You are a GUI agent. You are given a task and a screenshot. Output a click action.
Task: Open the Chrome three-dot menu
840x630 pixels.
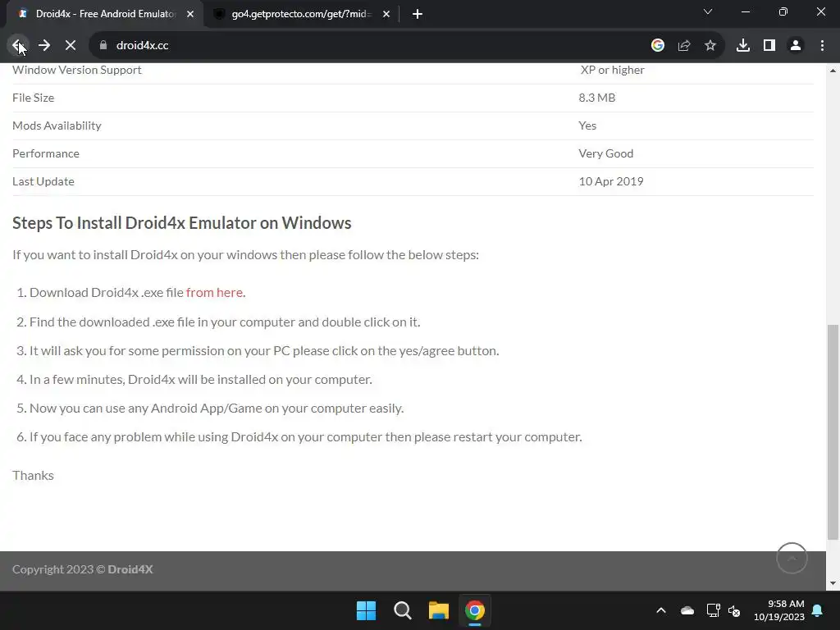click(x=822, y=46)
